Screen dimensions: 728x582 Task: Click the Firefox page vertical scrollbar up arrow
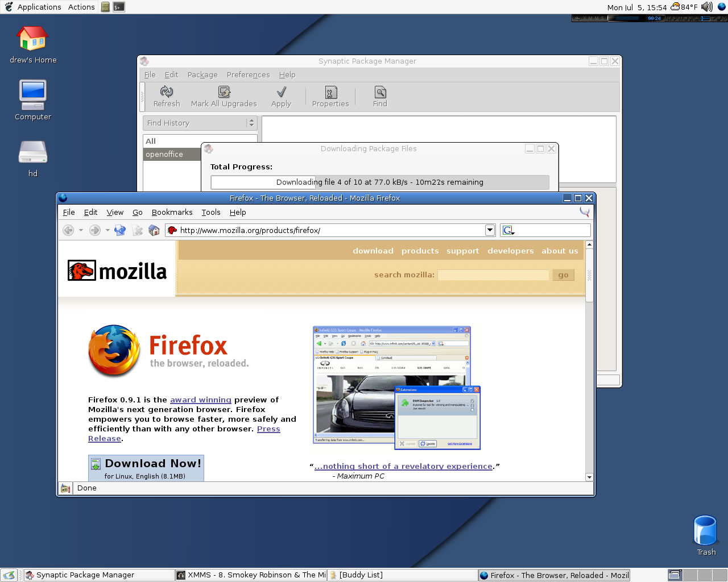(x=589, y=244)
